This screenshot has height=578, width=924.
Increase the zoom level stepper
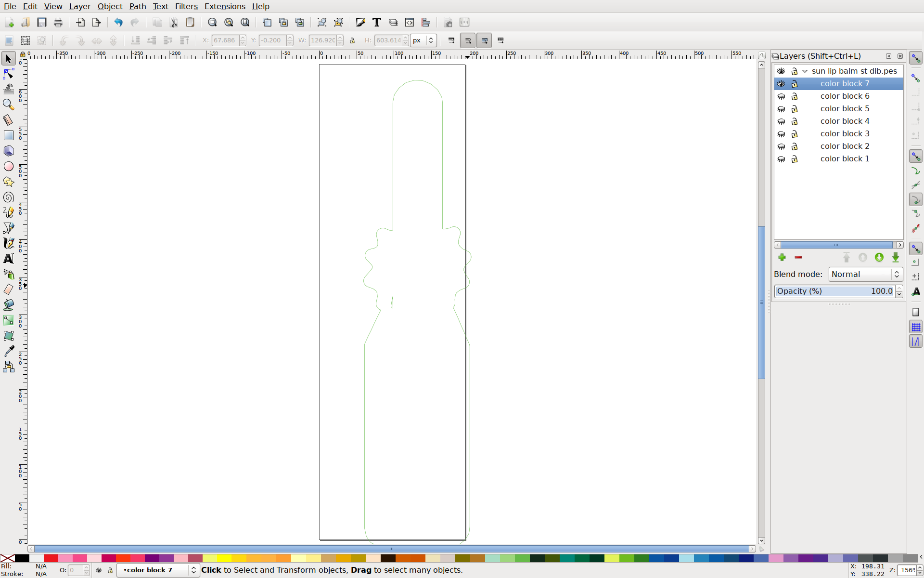(x=920, y=568)
